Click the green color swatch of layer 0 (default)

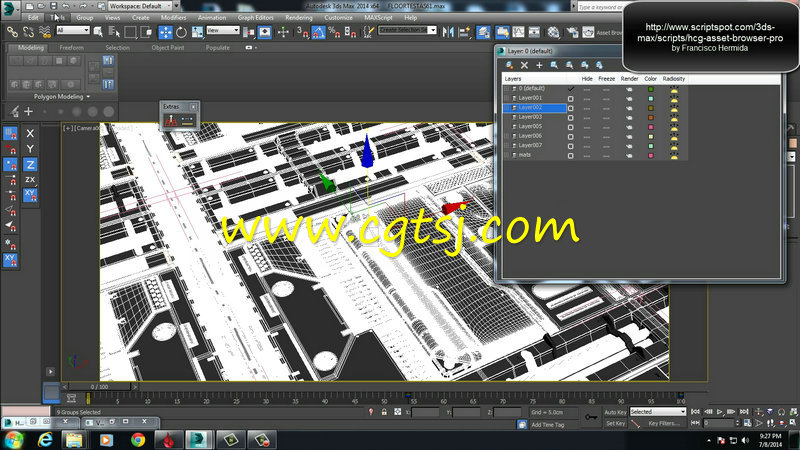point(651,89)
